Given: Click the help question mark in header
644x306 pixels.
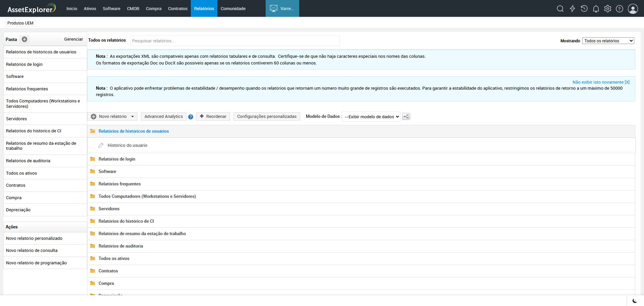Looking at the screenshot, I should click(x=620, y=9).
